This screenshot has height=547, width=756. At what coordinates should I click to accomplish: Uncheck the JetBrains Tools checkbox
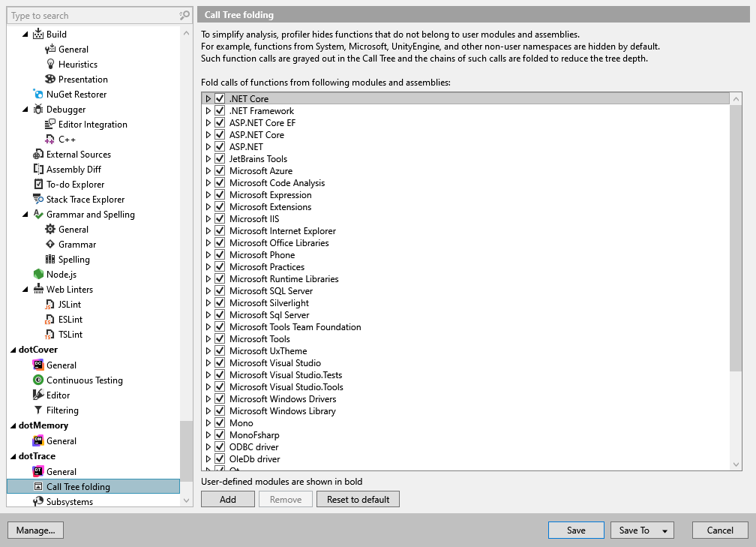(x=220, y=159)
